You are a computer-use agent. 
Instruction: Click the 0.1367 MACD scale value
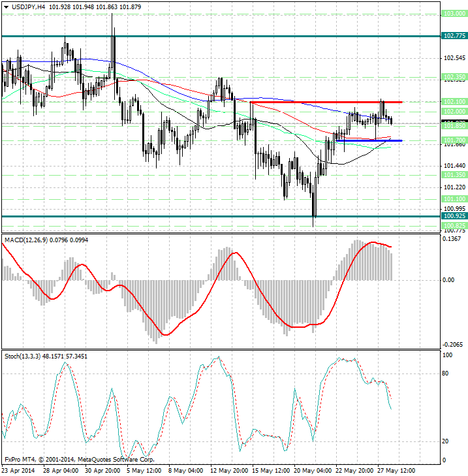452,238
